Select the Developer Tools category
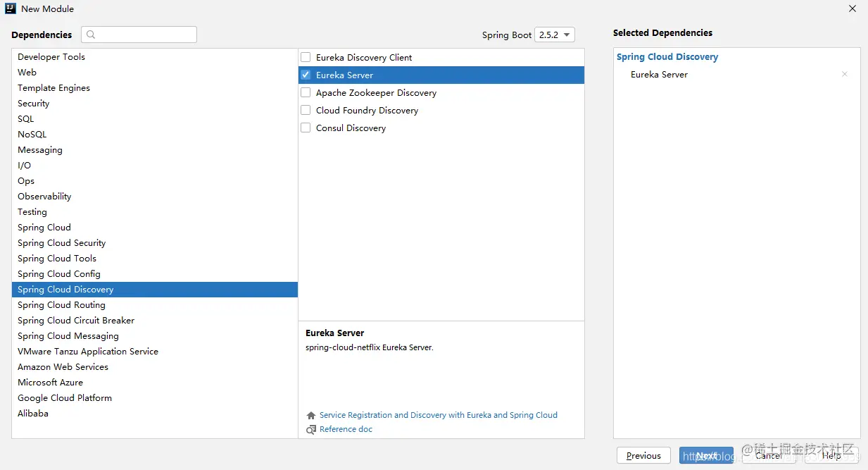 155,57
